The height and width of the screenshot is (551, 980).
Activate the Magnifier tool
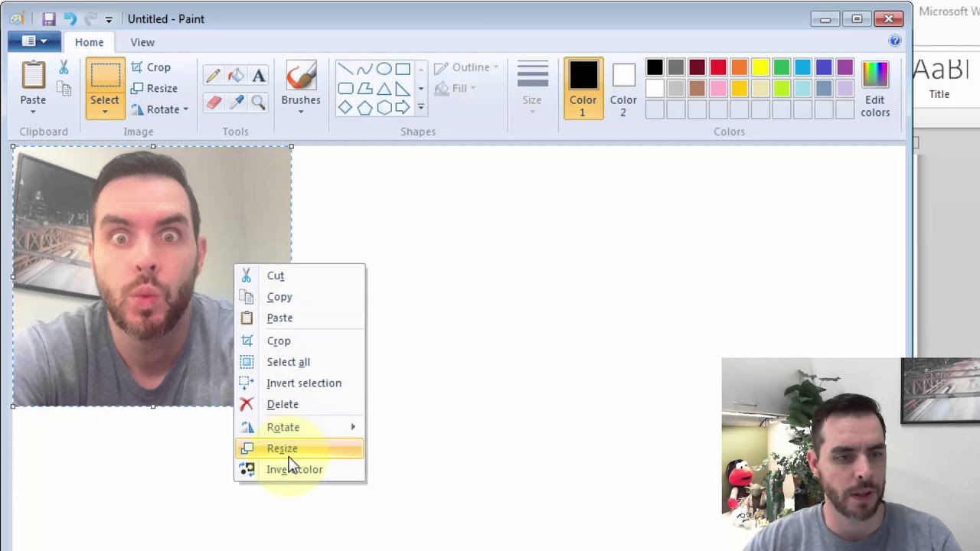pyautogui.click(x=259, y=103)
